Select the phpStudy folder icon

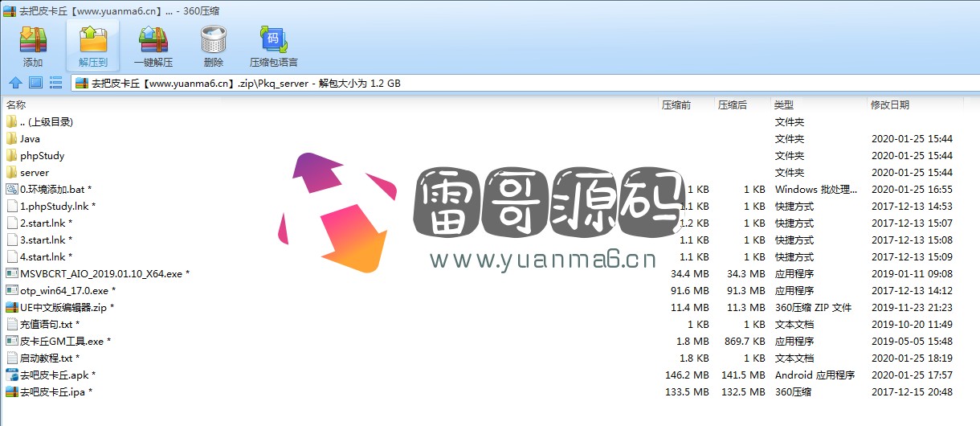[11, 155]
